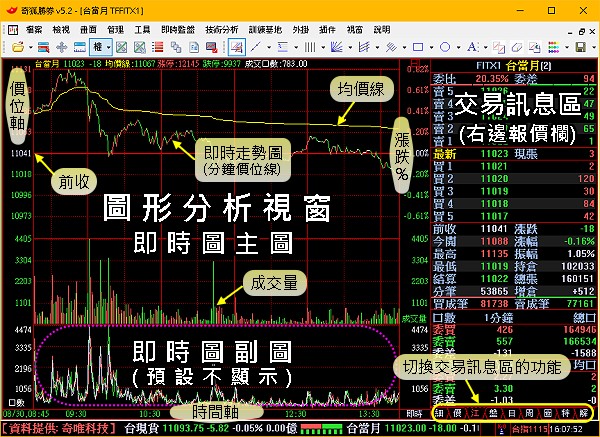This screenshot has width=600, height=437.
Task: Open the 訓練基地 menu
Action: point(265,29)
